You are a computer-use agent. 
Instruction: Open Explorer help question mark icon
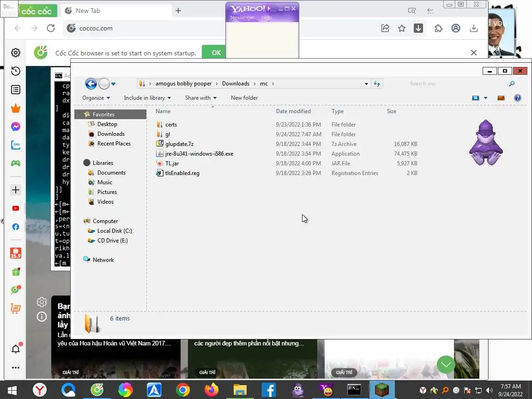coord(517,98)
